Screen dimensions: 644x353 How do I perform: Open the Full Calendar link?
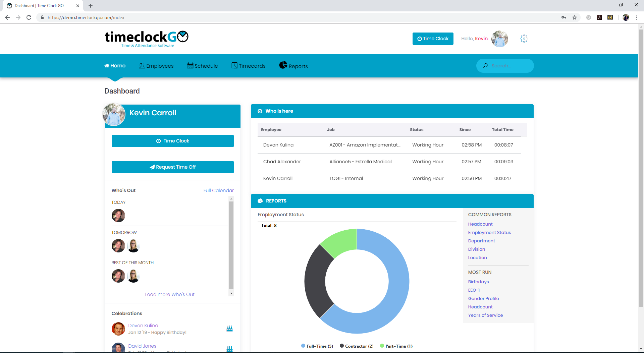(218, 190)
